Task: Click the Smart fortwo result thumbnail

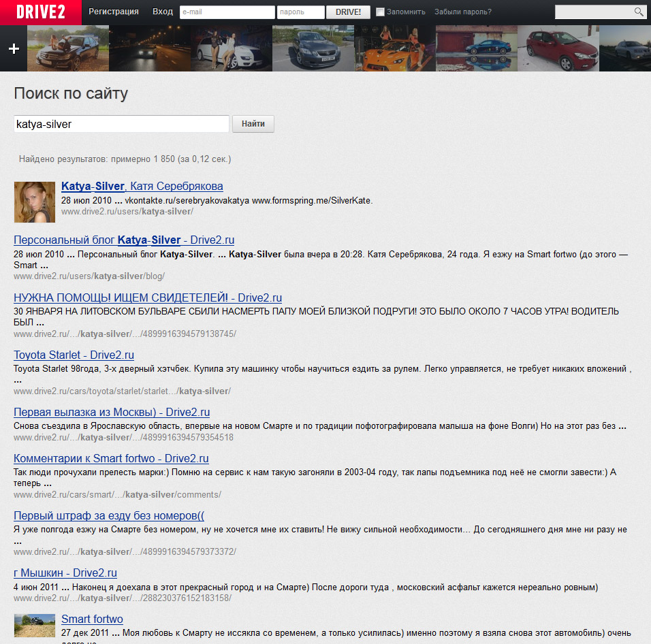Action: click(35, 626)
